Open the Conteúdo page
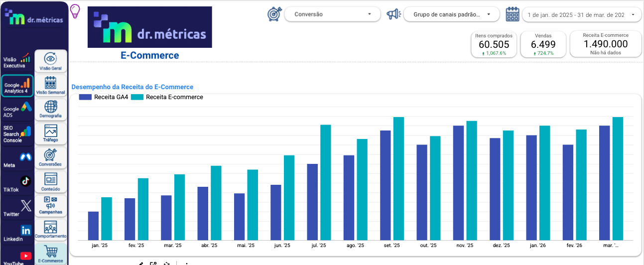The width and height of the screenshot is (644, 265). [x=50, y=182]
